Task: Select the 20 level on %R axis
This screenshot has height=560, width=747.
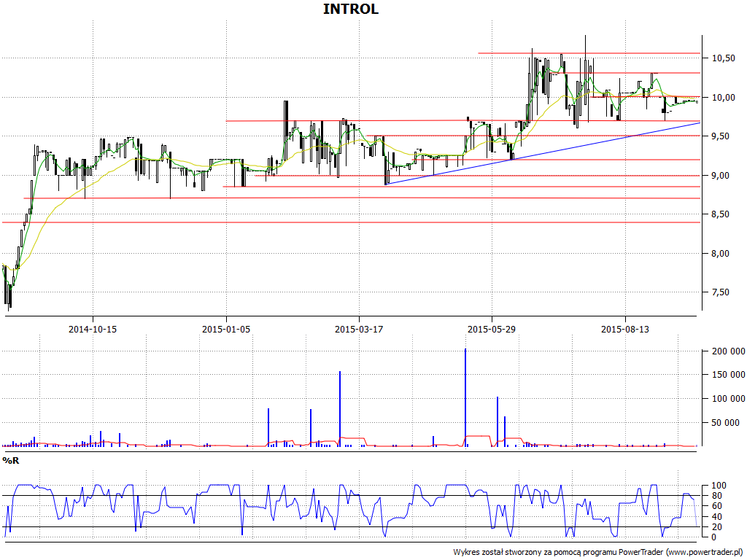Action: point(717,526)
